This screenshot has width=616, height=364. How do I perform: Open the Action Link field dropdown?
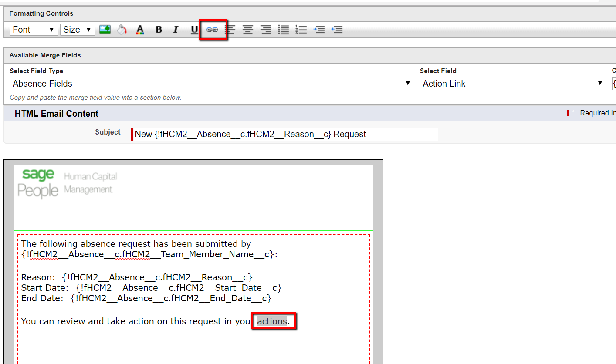coord(512,84)
